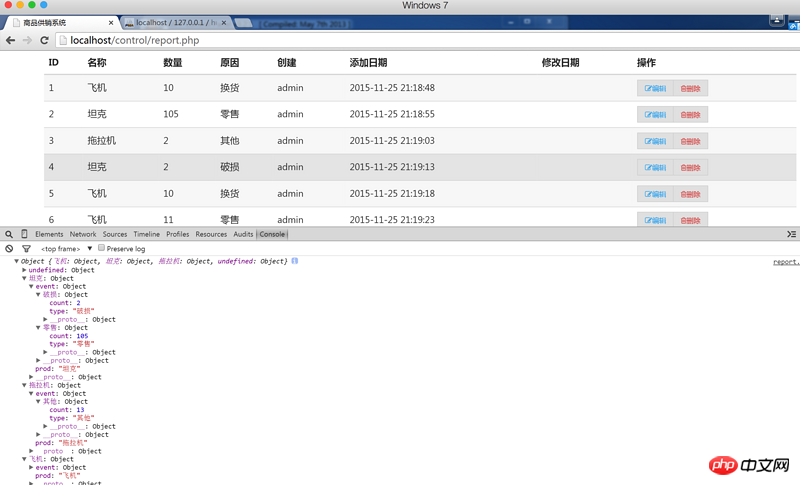Screen dimensions: 800x485
Task: Expand the undefined: Object node
Action: [x=24, y=270]
